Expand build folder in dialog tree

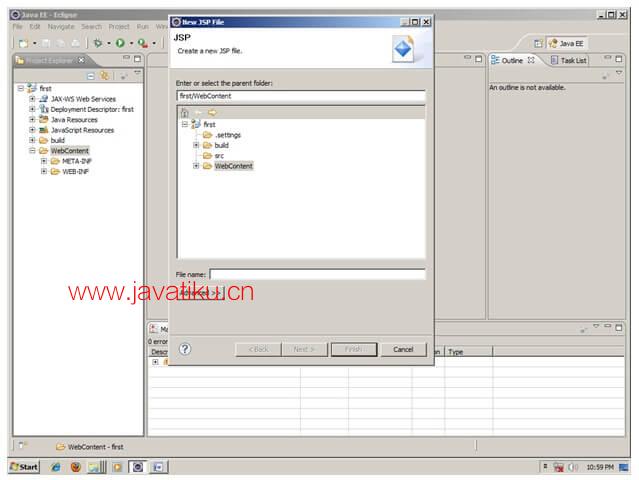(x=196, y=145)
